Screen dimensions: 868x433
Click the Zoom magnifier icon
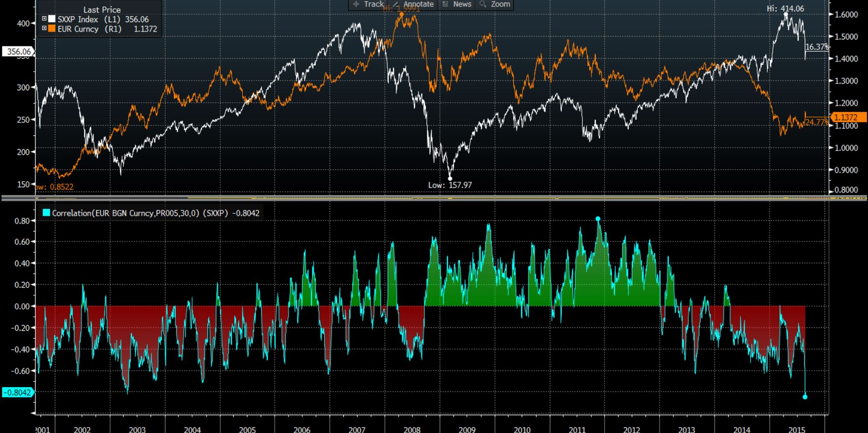(x=483, y=4)
